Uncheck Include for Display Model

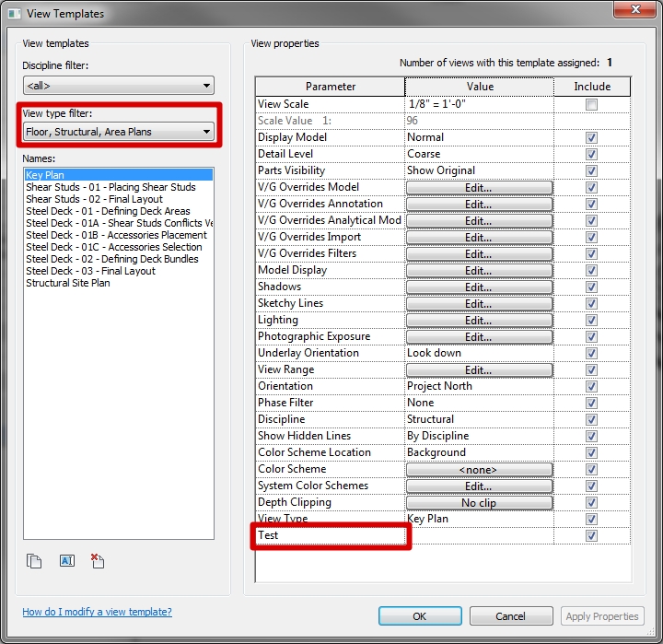[591, 137]
